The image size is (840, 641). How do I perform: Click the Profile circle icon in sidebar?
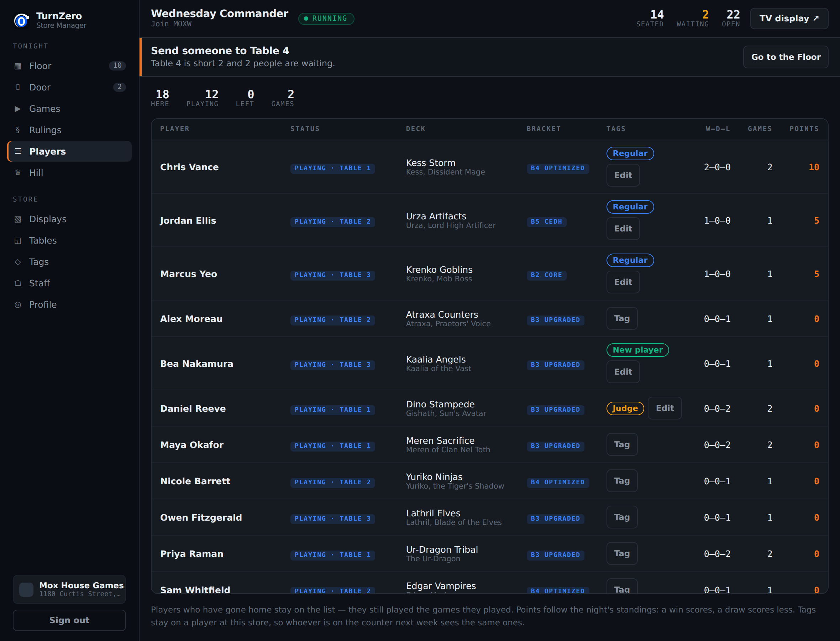[17, 305]
